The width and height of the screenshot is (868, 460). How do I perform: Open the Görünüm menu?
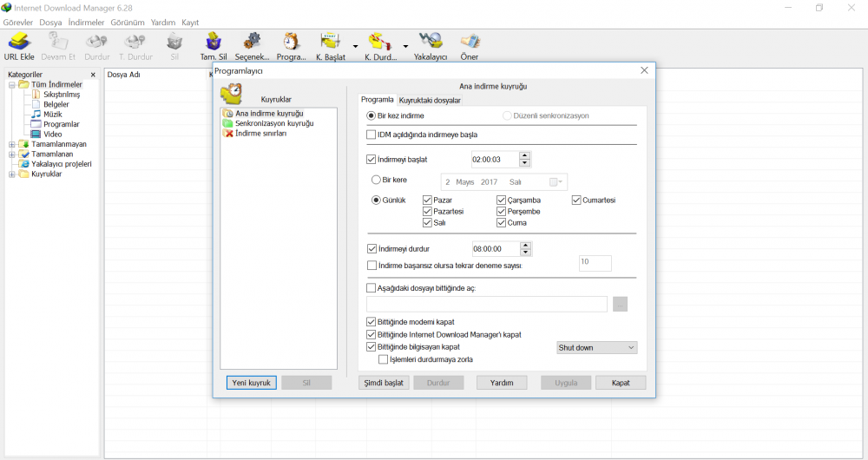[128, 23]
